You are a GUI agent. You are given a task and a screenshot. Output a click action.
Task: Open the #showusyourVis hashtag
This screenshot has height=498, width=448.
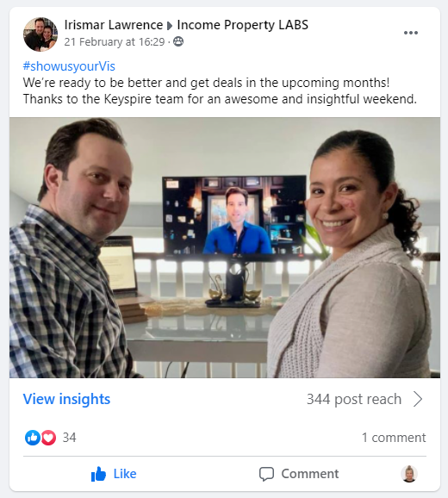[69, 66]
